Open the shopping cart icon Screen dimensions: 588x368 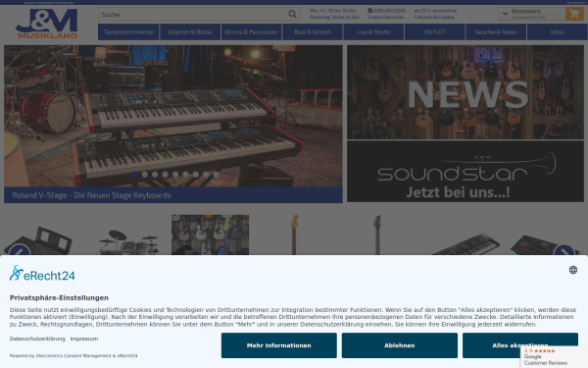[x=574, y=14]
